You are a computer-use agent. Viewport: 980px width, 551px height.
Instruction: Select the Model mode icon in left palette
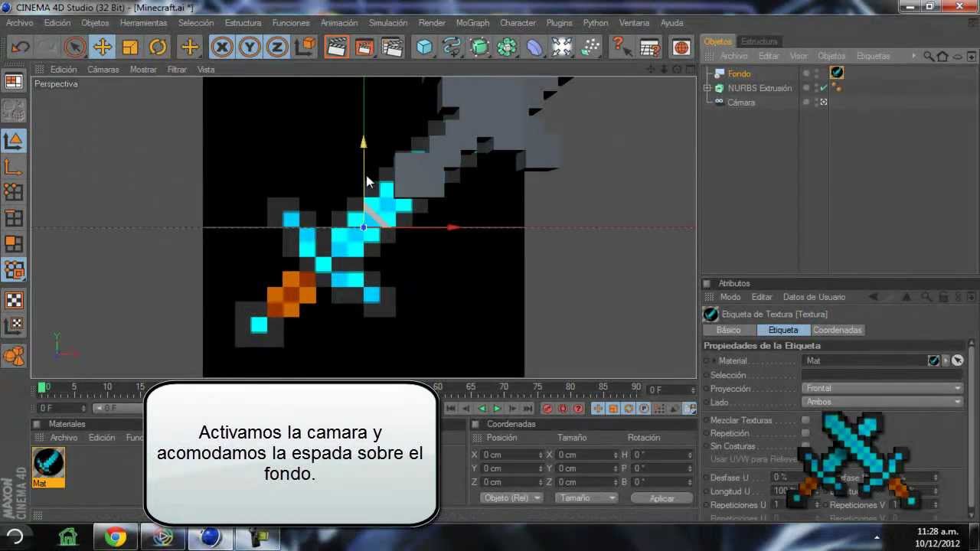pos(14,140)
